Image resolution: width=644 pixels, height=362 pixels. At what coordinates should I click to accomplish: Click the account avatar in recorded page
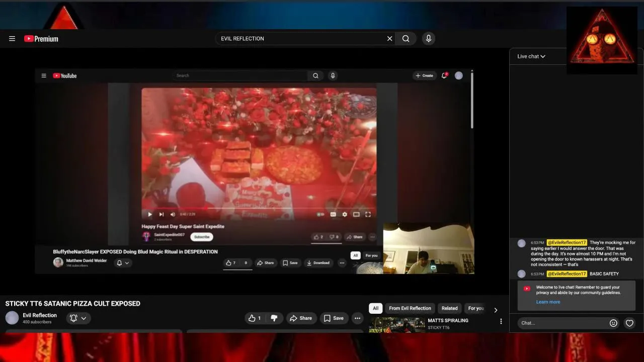[459, 75]
